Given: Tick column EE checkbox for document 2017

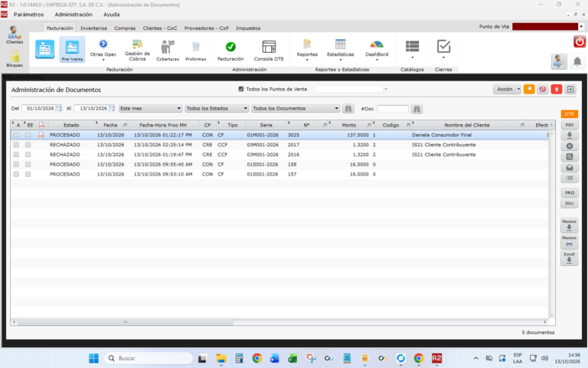Looking at the screenshot, I should (28, 145).
